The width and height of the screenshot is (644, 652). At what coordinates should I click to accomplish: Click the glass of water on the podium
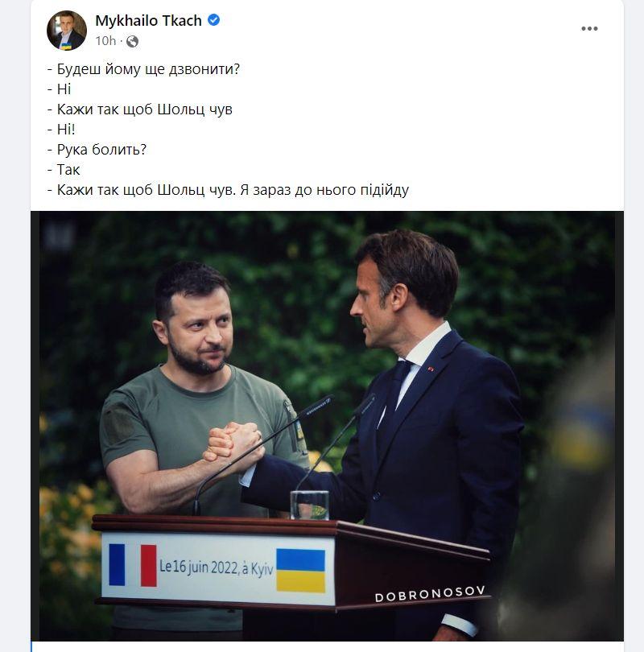309,503
